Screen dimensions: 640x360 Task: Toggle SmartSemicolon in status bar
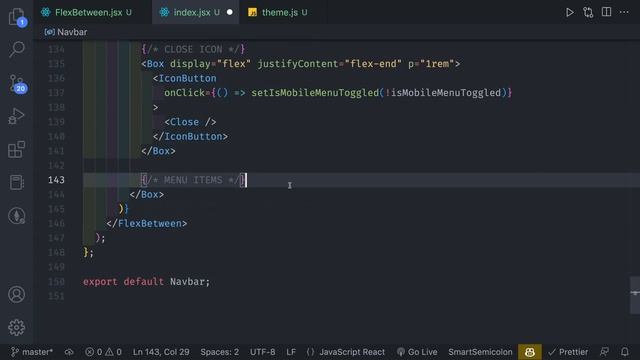click(480, 352)
